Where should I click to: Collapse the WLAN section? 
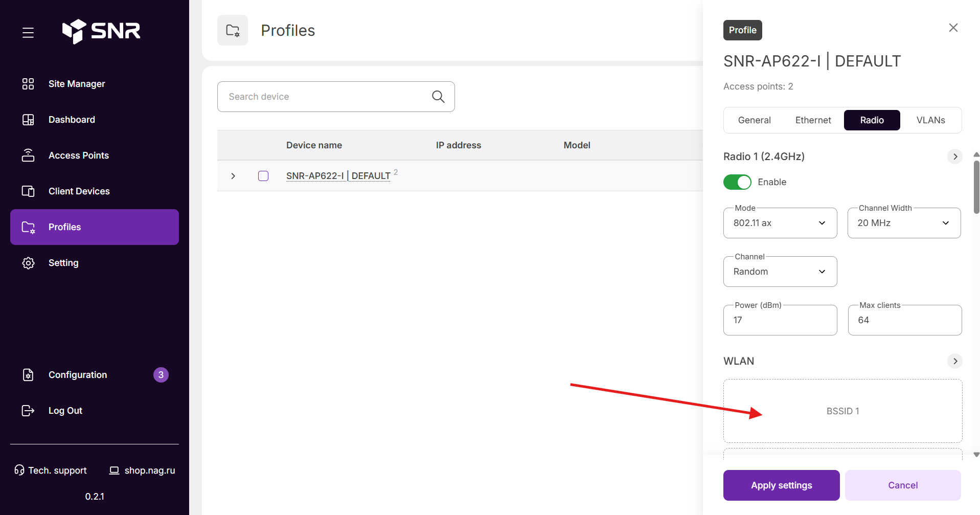click(x=955, y=361)
